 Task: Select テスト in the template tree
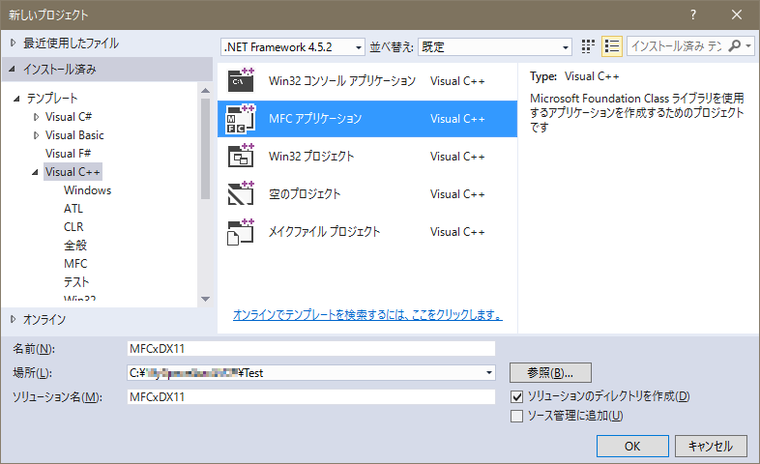click(x=76, y=282)
